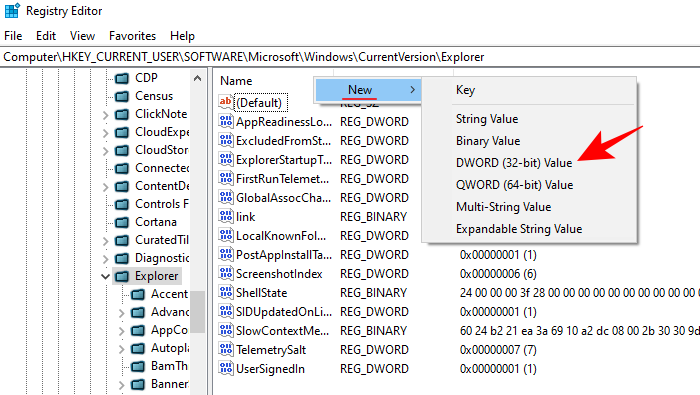
Task: Open the Favorites menu
Action: [133, 36]
